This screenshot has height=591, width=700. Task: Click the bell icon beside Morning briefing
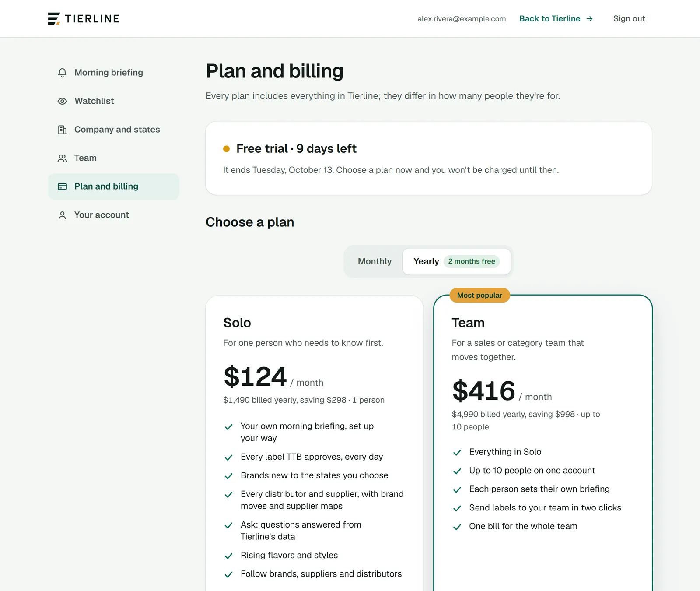(x=63, y=73)
